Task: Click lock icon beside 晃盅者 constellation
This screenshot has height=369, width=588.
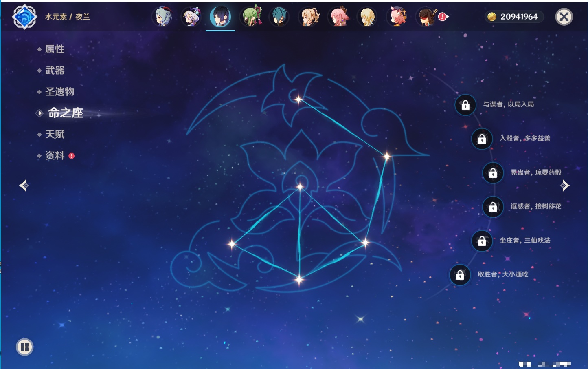Action: tap(493, 173)
